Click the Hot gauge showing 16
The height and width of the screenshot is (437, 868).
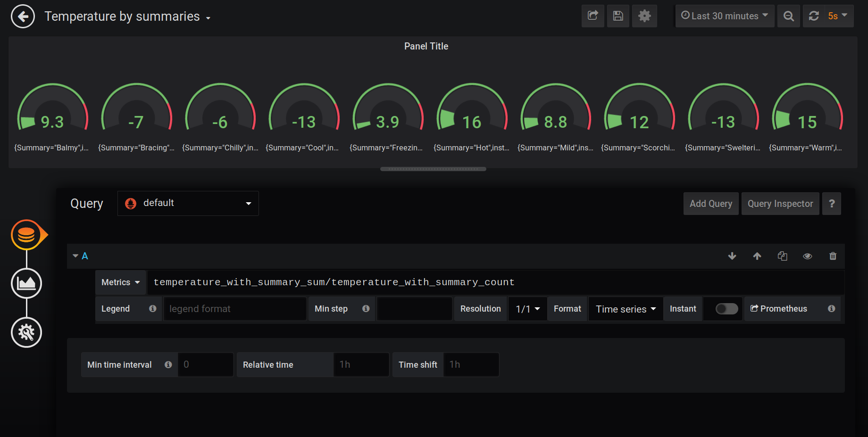pyautogui.click(x=472, y=107)
